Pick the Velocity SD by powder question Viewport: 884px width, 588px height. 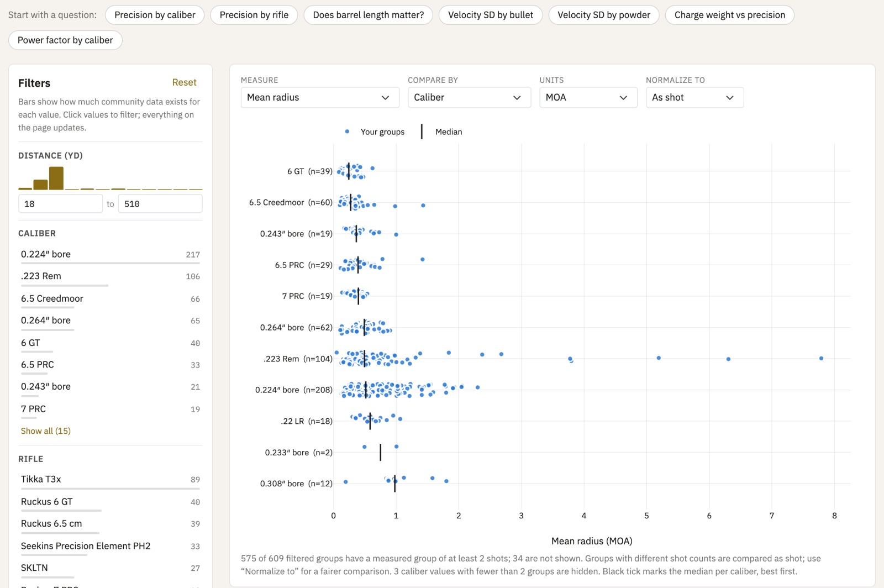pos(604,15)
